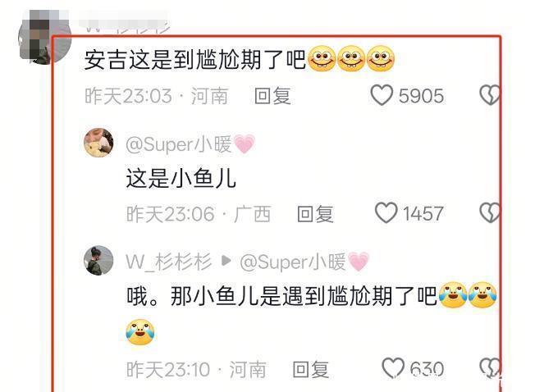Tap broken heart on 这是小鱼儿 reply
The image size is (544, 392).
[x=490, y=212]
